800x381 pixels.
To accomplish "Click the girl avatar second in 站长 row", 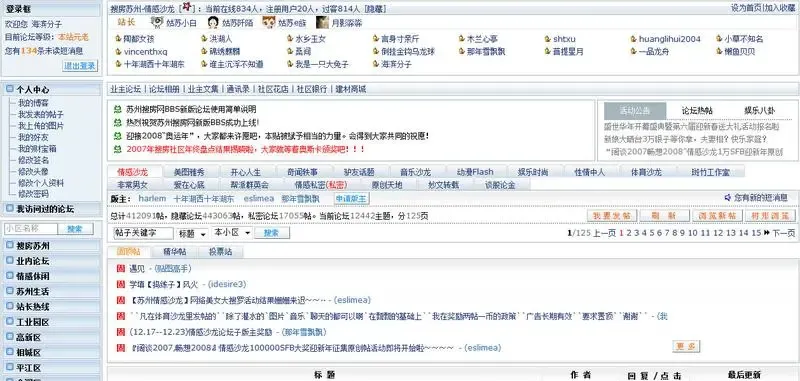I will click(x=213, y=22).
